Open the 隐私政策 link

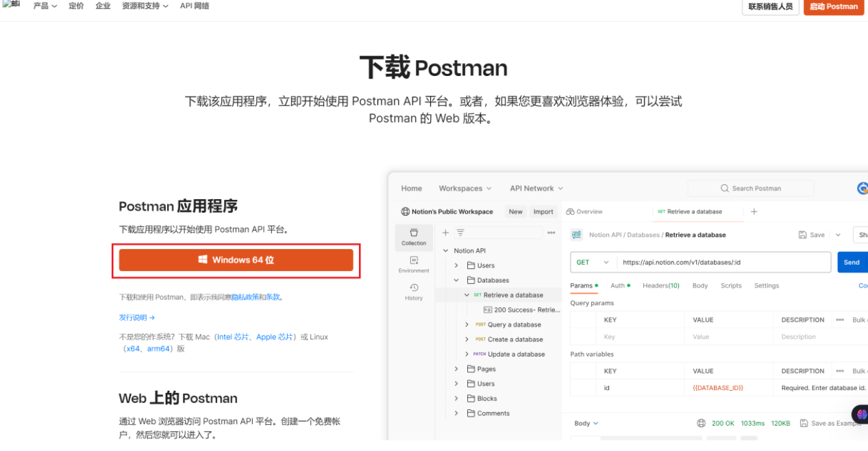tap(245, 298)
